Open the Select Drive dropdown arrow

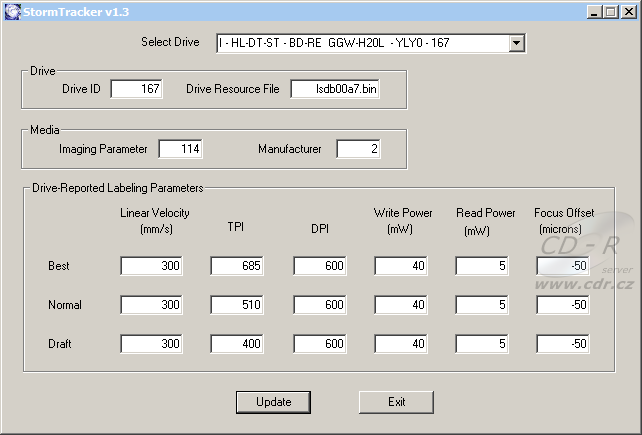(516, 43)
